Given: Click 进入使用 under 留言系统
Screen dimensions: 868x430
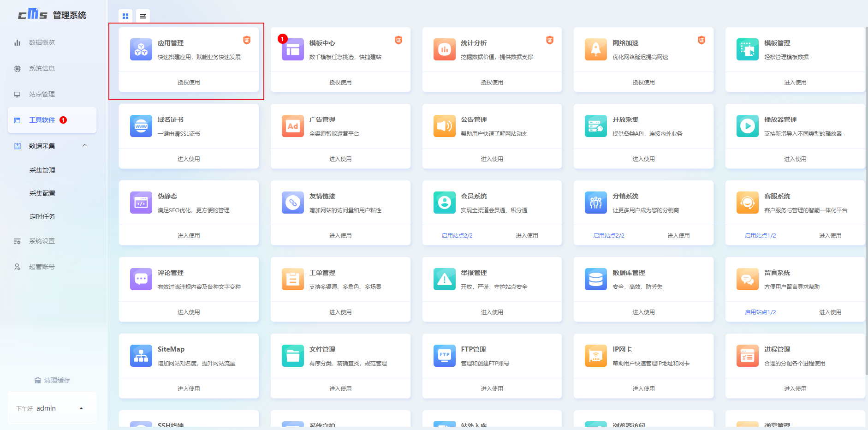Looking at the screenshot, I should coord(830,312).
